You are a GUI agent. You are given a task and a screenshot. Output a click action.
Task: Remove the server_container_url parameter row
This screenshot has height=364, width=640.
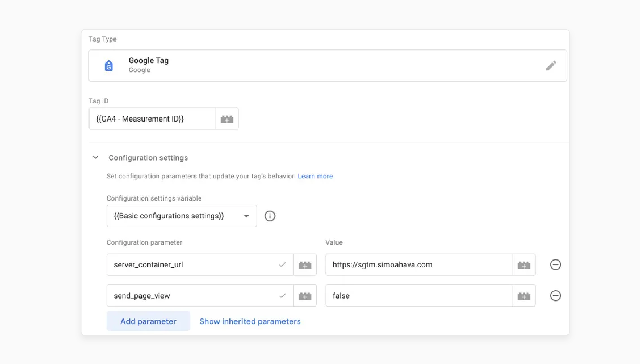[555, 265]
